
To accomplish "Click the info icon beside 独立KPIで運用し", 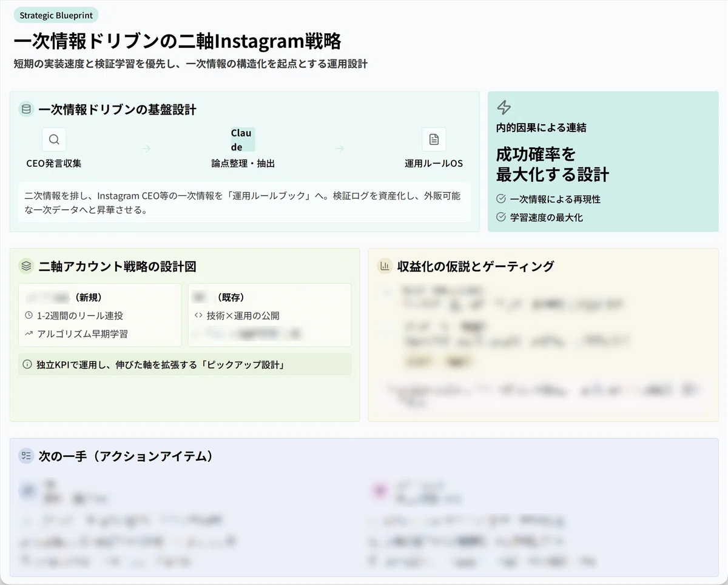I will click(27, 364).
